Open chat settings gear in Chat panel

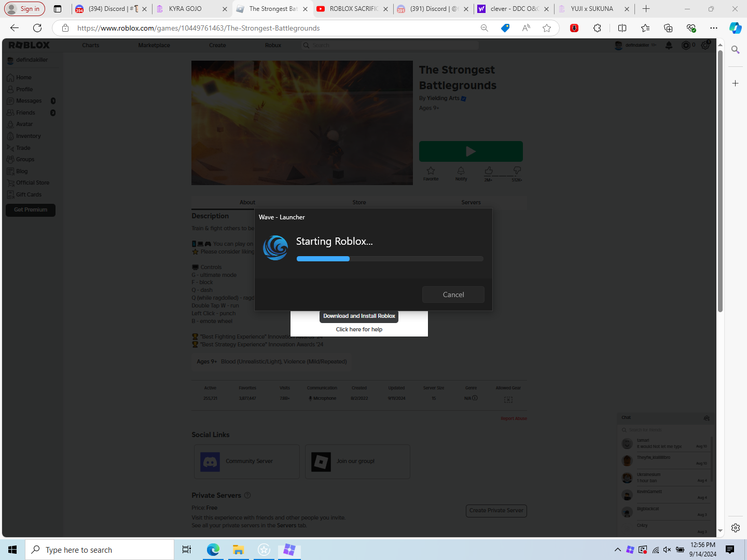(x=707, y=418)
